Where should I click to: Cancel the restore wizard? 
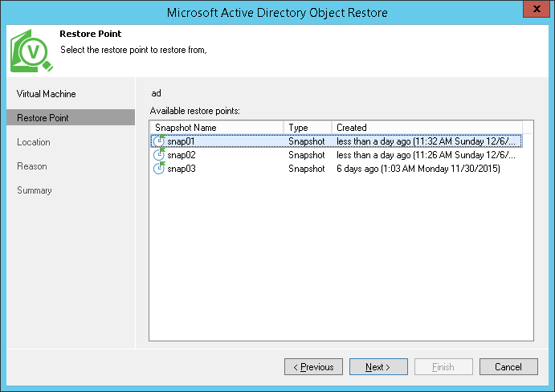coord(508,367)
